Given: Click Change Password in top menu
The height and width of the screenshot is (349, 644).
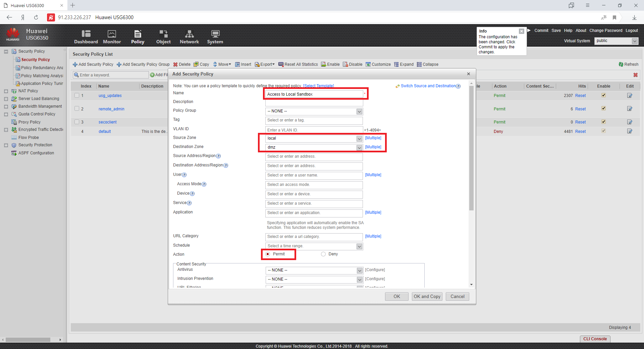Looking at the screenshot, I should pos(606,31).
